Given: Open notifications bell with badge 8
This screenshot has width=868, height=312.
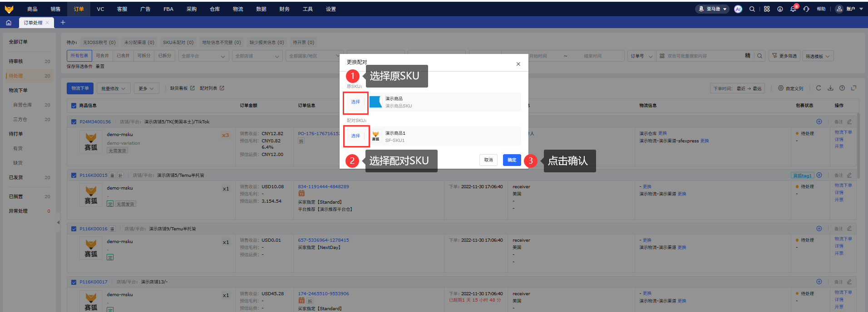Looking at the screenshot, I should pos(793,9).
